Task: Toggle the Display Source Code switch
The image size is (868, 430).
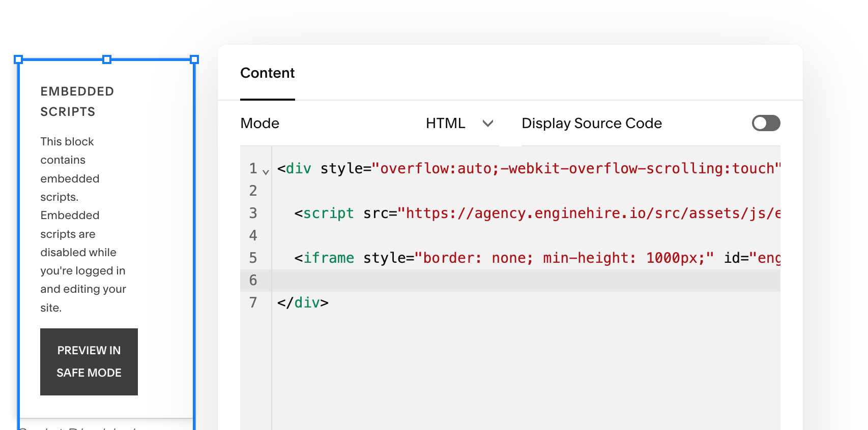Action: click(x=766, y=123)
